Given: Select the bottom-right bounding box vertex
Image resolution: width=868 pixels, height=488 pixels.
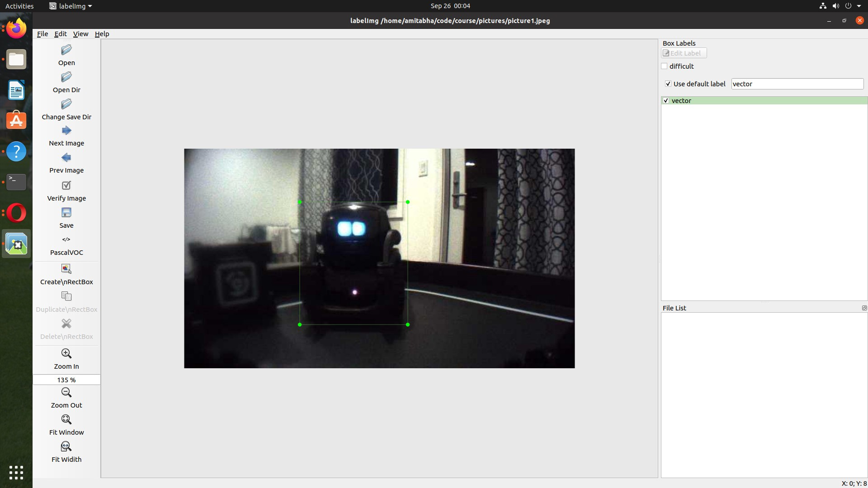Looking at the screenshot, I should (x=408, y=325).
